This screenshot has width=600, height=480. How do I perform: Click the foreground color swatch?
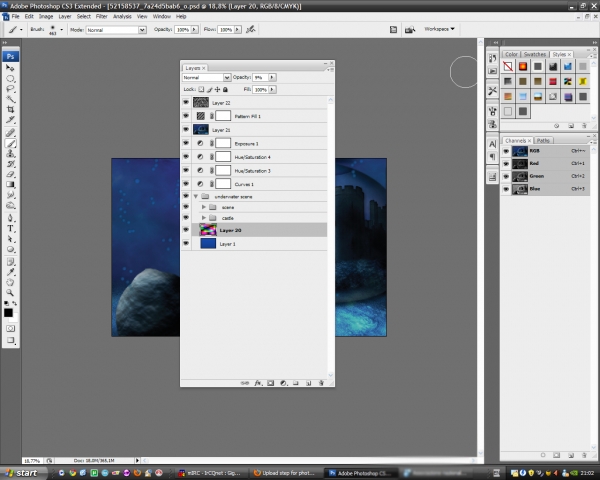pos(8,313)
